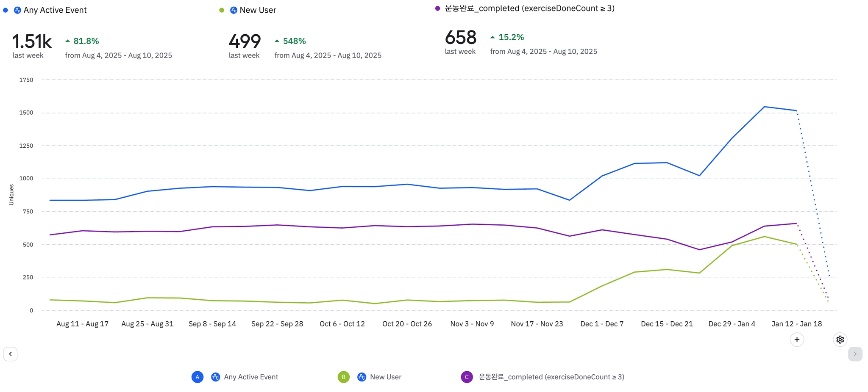
Task: Click Amplitude icon beside bottom New User
Action: click(x=362, y=377)
